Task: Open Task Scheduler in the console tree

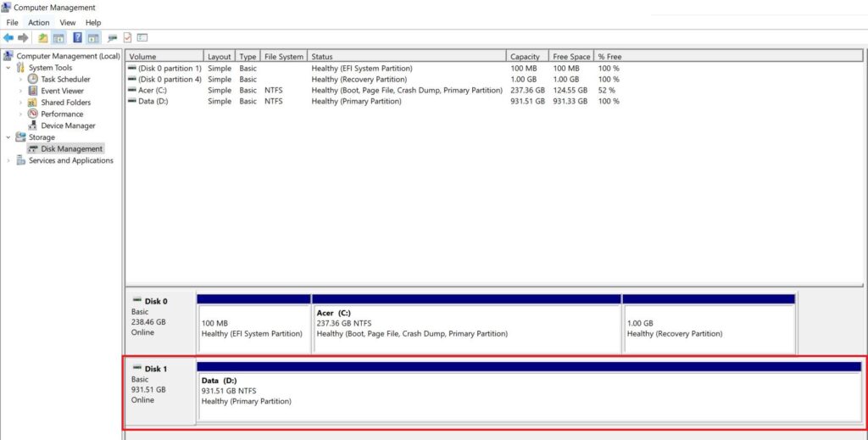Action: (x=65, y=79)
